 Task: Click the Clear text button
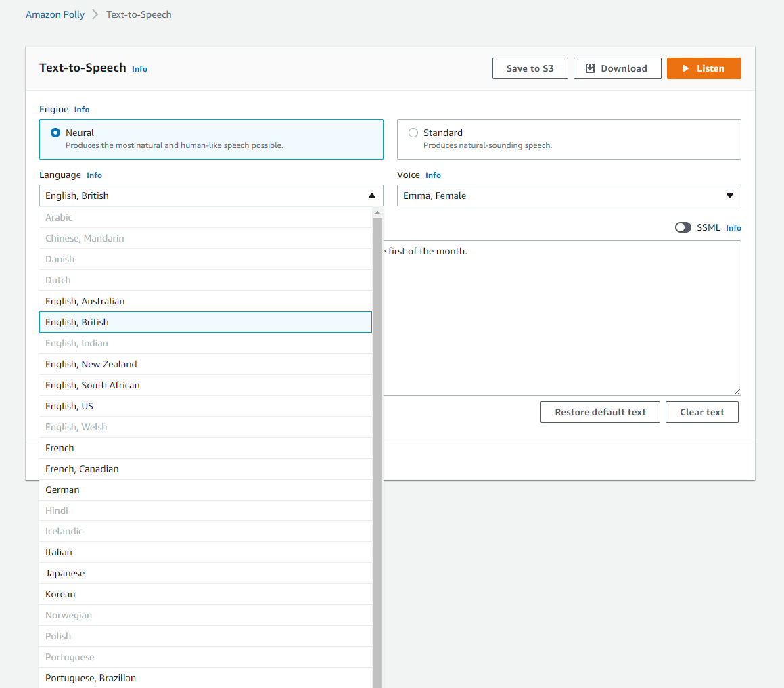[701, 412]
